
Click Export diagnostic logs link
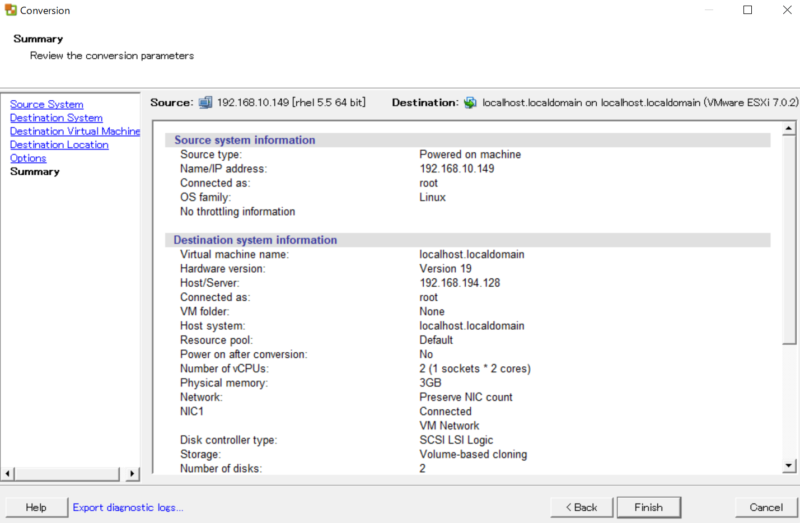click(128, 507)
